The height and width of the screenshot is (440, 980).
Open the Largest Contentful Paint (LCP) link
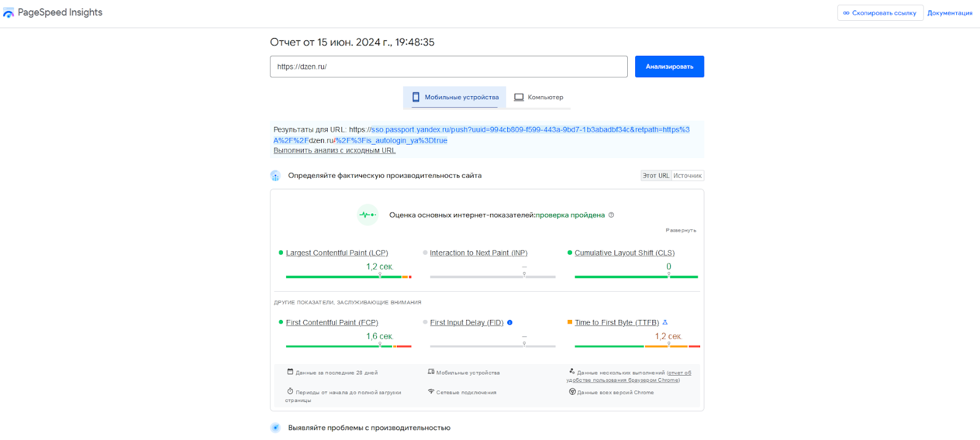tap(337, 253)
